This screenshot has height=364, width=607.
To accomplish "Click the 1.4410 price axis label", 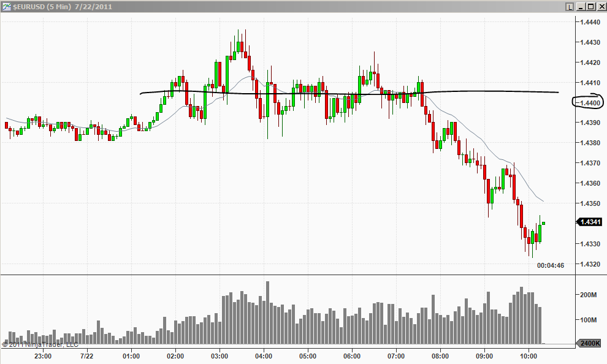I will coord(590,82).
